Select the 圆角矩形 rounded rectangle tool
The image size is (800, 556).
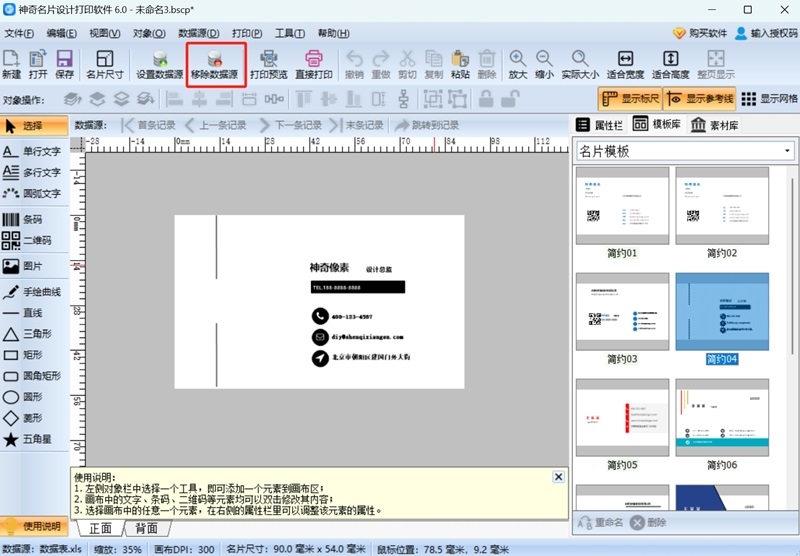34,376
